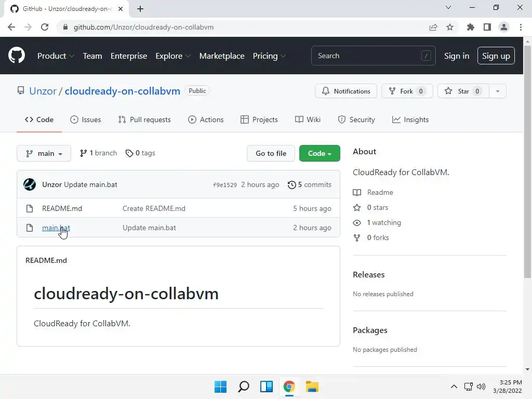Screen dimensions: 532x399
Task: Open Chrome's three-dot menu
Action: click(521, 27)
